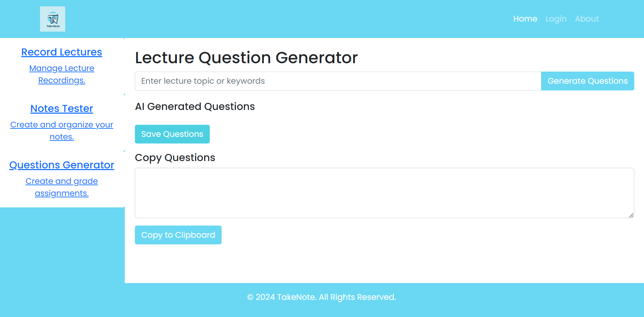Click Create and grade assignments link
The image size is (644, 317).
pos(62,187)
